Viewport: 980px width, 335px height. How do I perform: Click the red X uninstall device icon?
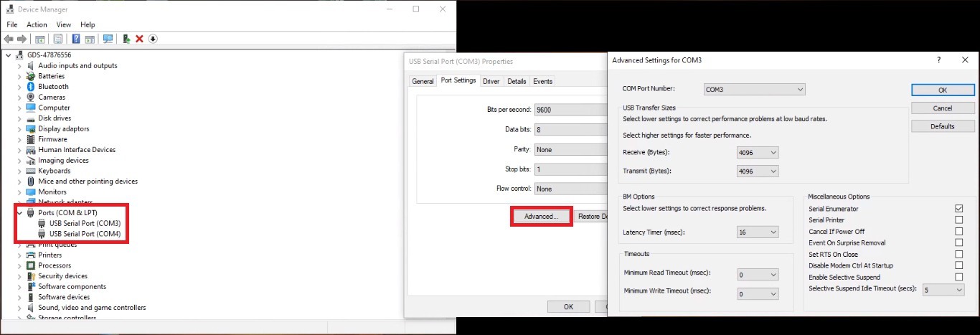(x=139, y=39)
